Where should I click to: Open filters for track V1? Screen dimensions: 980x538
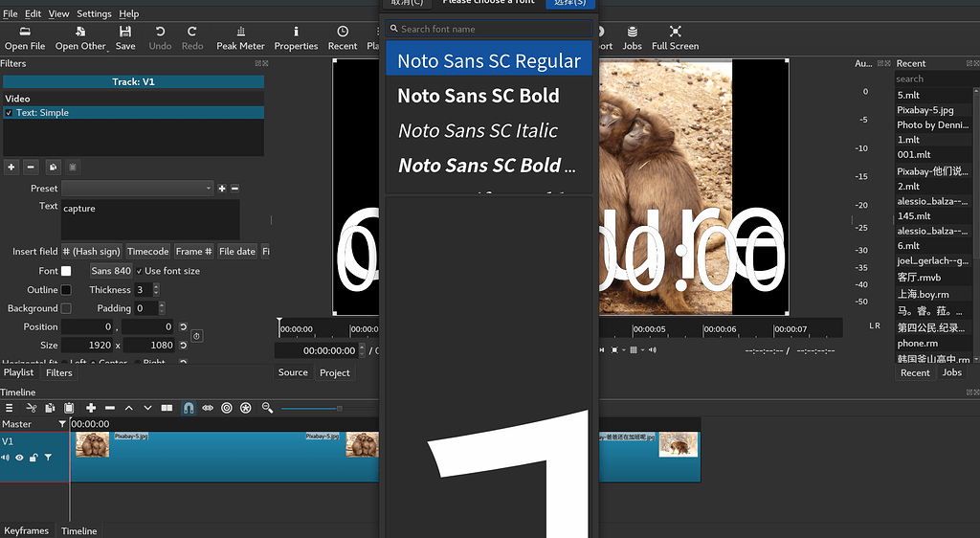(x=48, y=458)
